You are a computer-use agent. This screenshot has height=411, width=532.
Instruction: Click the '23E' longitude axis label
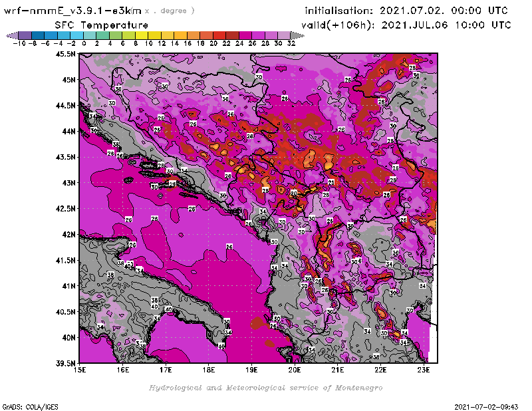[424, 370]
